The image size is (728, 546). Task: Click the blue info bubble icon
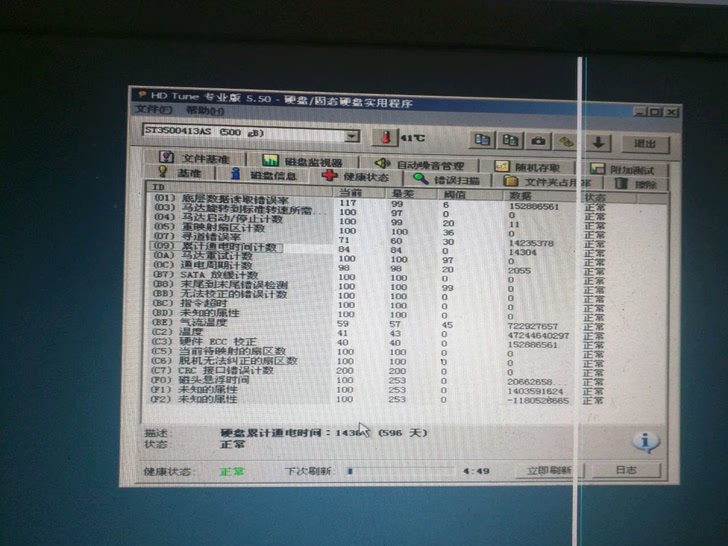(x=646, y=442)
